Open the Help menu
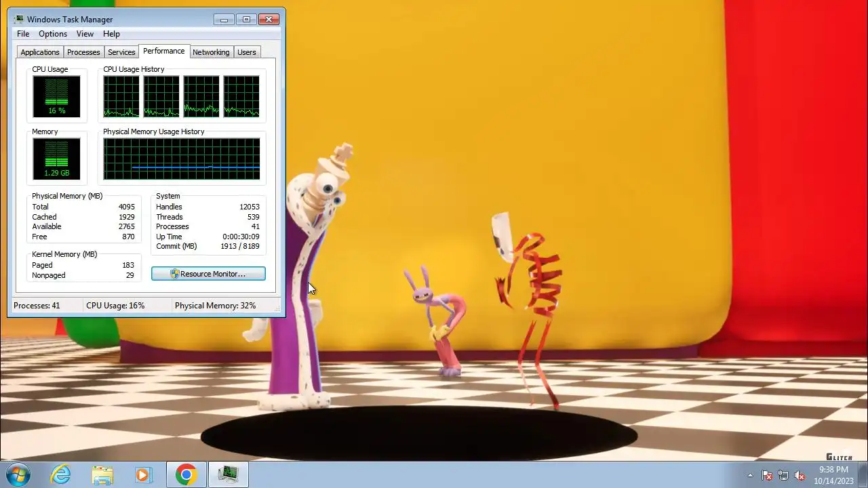 [111, 34]
